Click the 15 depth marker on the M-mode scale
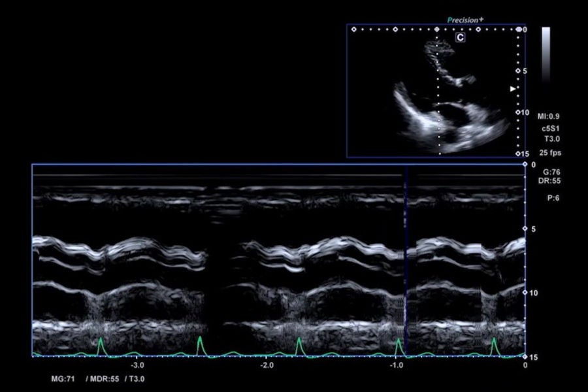 (534, 357)
